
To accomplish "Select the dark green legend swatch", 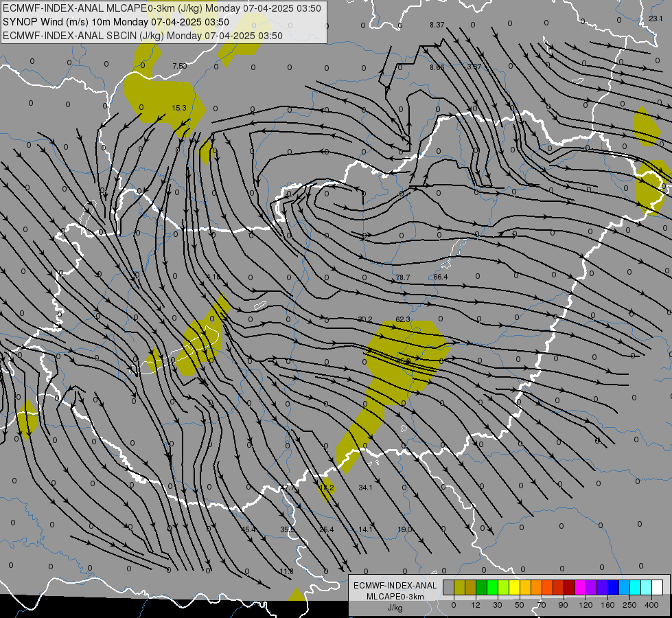I will click(x=482, y=587).
